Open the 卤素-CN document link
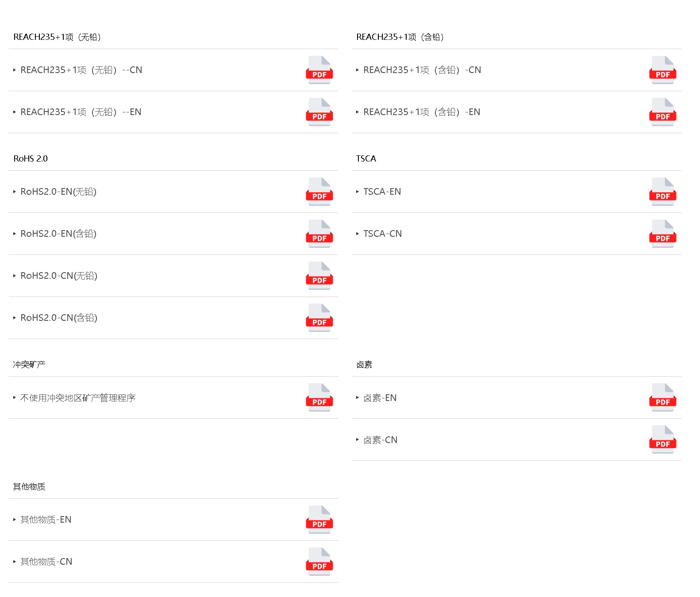Viewport: 700px width, 597px height. click(x=380, y=440)
